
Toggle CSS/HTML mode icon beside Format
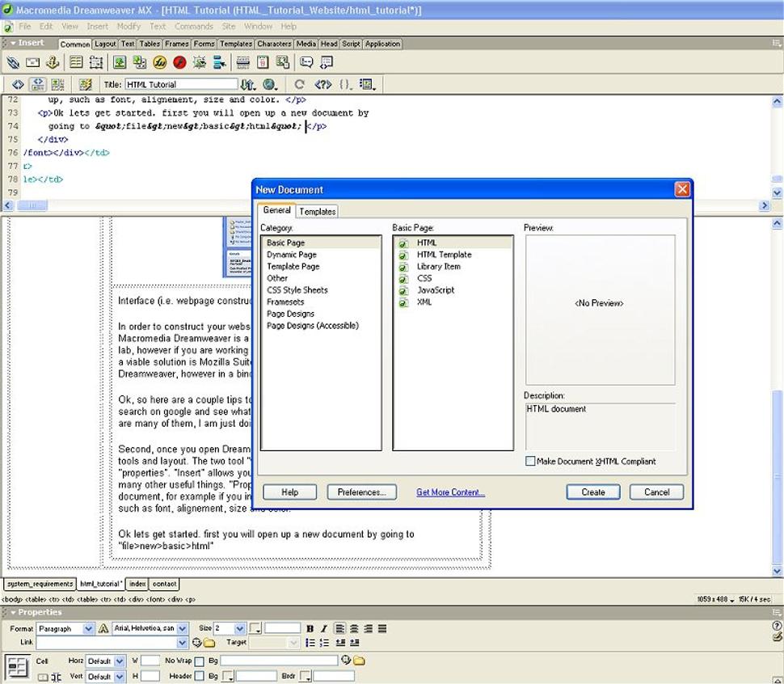[103, 628]
